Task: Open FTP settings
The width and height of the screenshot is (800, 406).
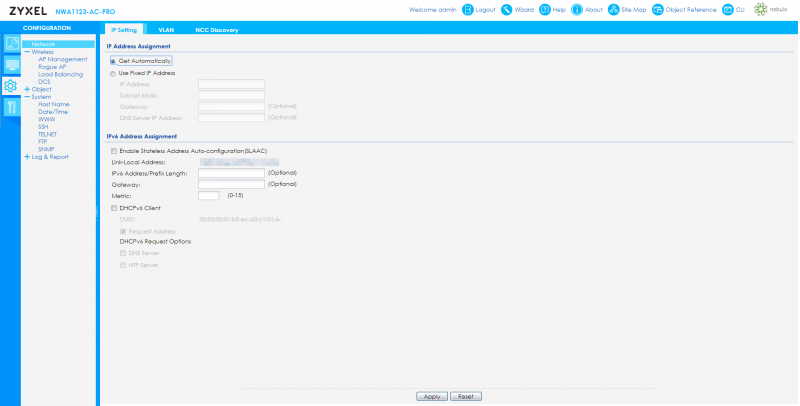Action: pos(42,142)
